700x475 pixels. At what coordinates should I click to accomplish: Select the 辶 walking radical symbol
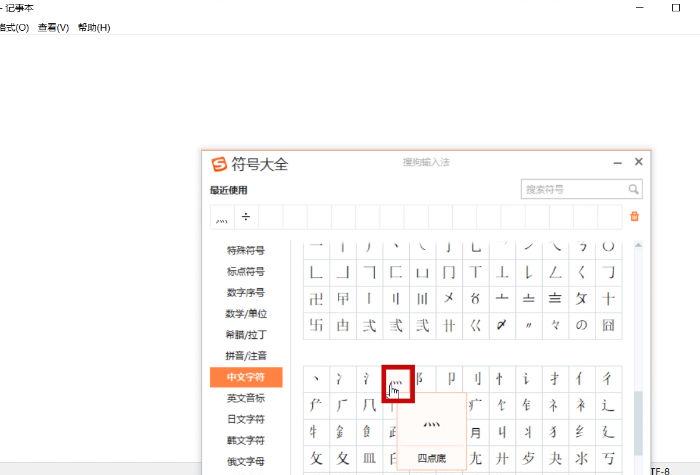608,405
